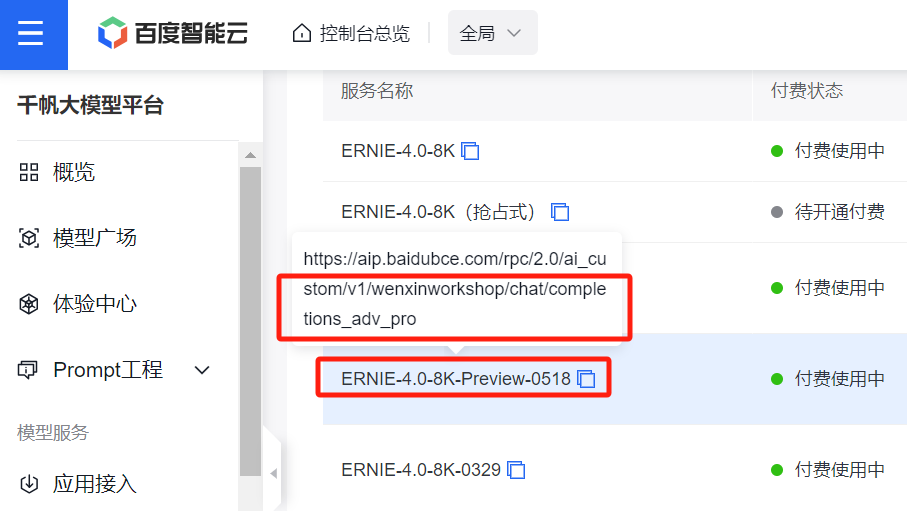Image resolution: width=907 pixels, height=511 pixels.
Task: Expand the Prompt工程 chevron
Action: click(202, 370)
